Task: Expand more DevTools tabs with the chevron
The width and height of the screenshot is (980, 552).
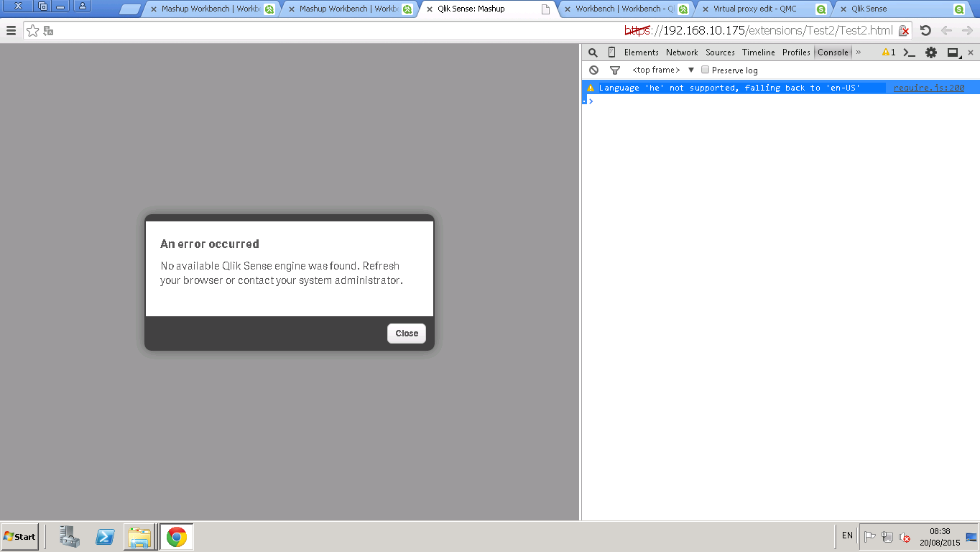Action: point(858,52)
